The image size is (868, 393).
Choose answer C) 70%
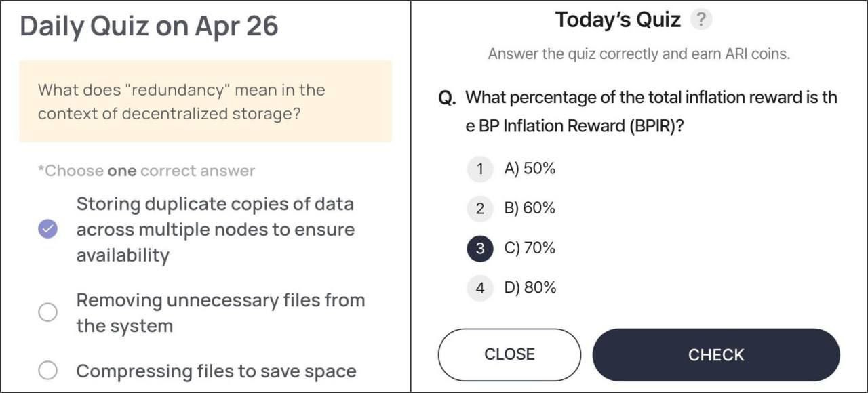tap(530, 249)
